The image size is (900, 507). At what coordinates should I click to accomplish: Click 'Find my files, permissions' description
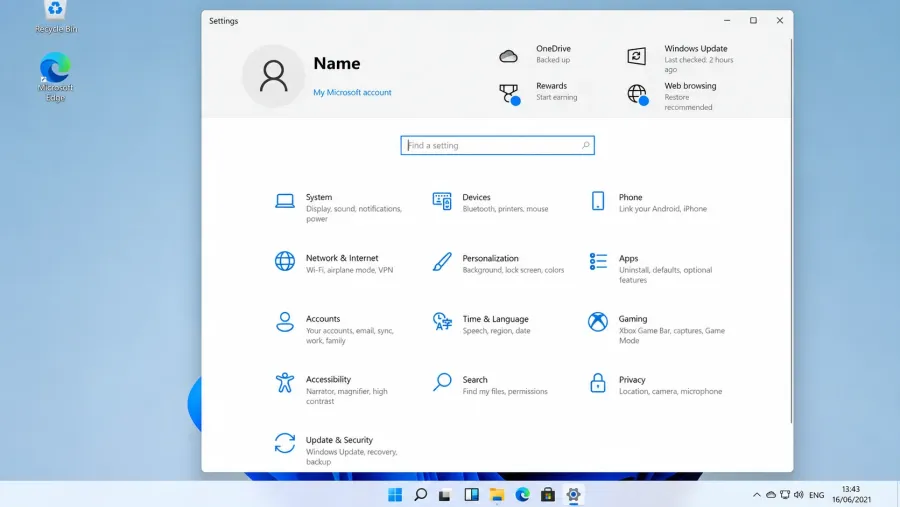[x=505, y=392]
